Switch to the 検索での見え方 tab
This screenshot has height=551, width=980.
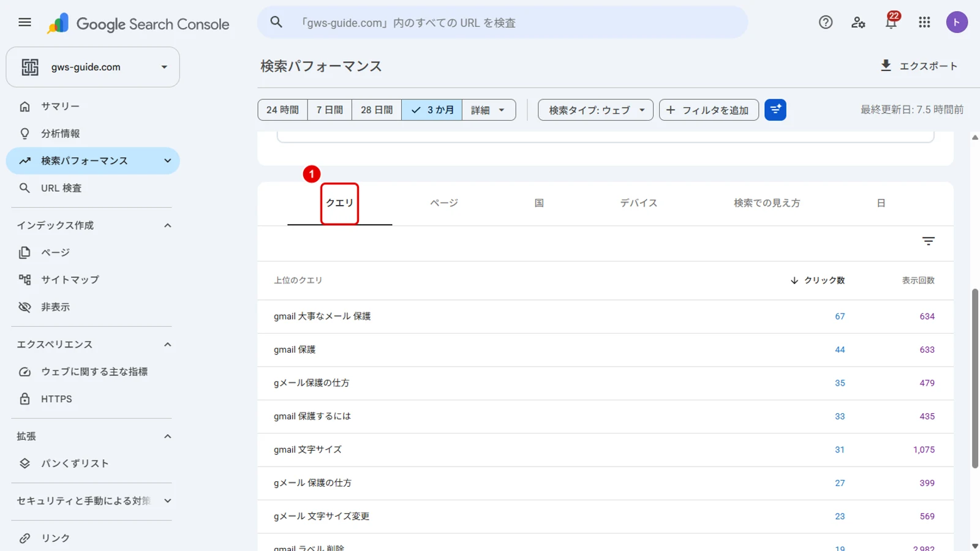pos(767,203)
